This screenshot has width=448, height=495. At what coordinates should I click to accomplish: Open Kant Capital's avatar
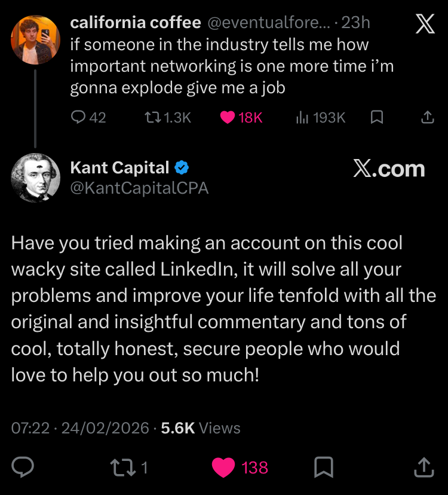(35, 178)
